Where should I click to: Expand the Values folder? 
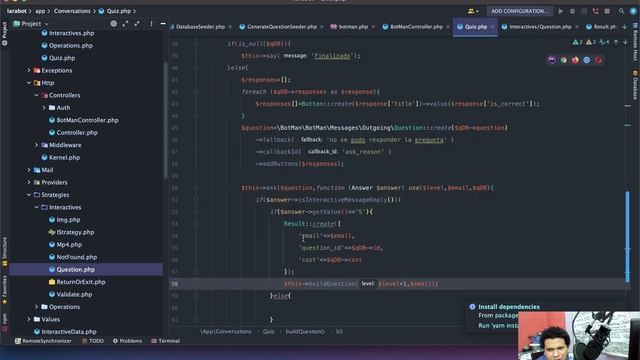click(x=29, y=319)
